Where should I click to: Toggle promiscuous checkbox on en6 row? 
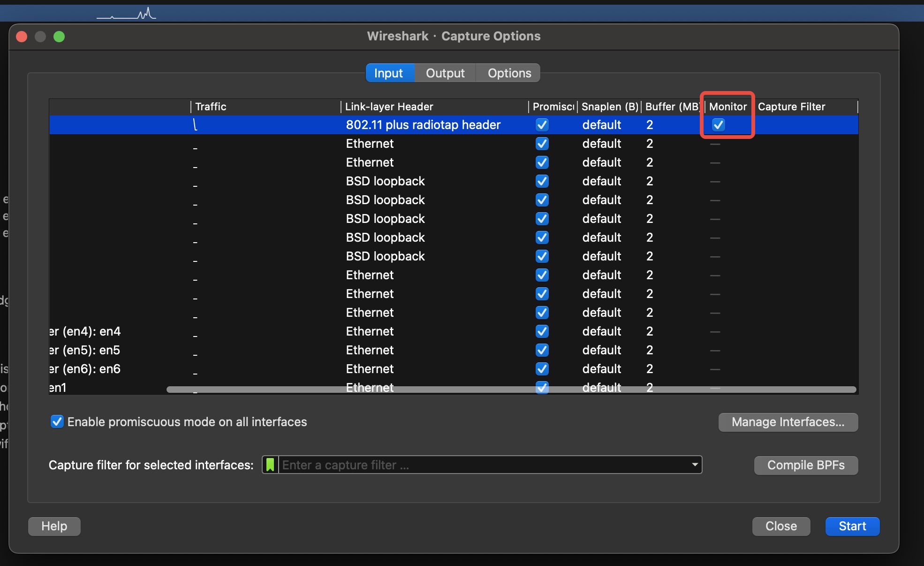click(x=542, y=369)
